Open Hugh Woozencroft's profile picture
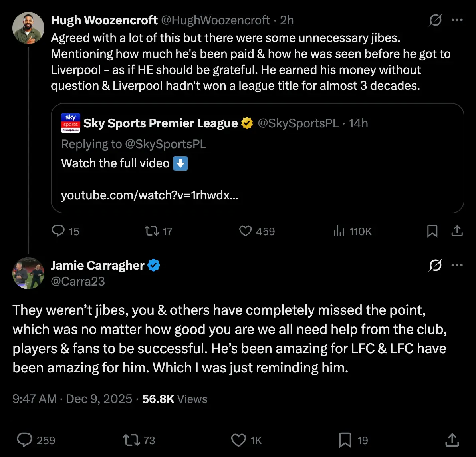 (x=28, y=28)
